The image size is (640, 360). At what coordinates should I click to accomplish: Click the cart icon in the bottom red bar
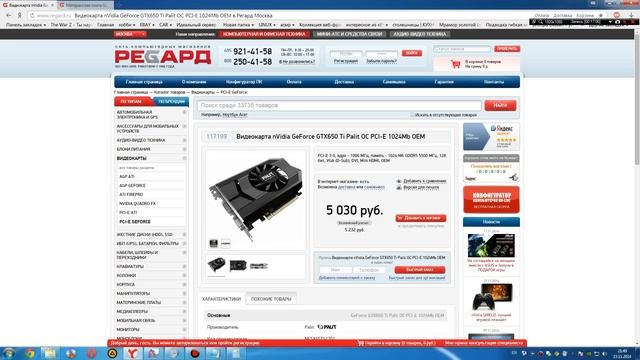361,343
